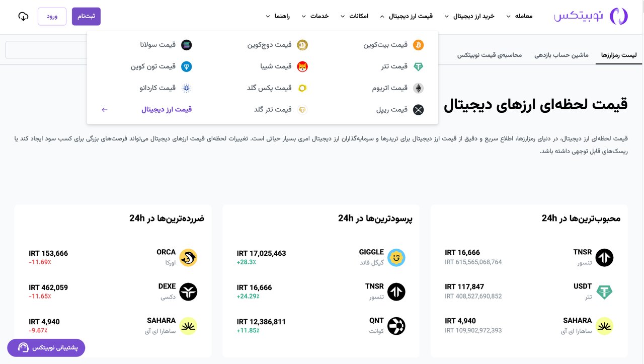
Task: Click the Ethereum diamond icon
Action: [x=418, y=88]
